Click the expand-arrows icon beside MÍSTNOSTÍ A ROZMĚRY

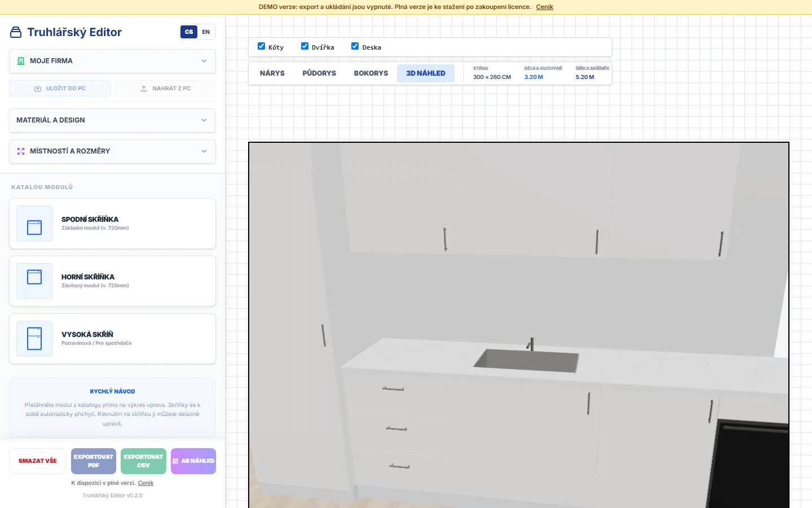(21, 151)
